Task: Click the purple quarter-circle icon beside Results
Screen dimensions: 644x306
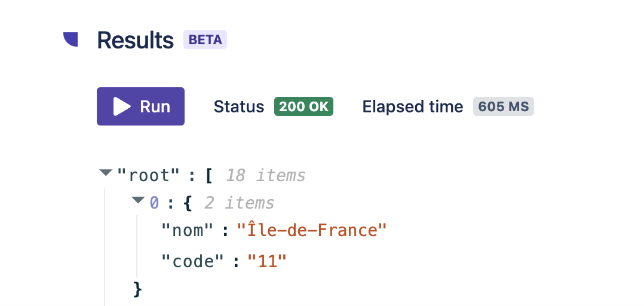Action: point(71,39)
